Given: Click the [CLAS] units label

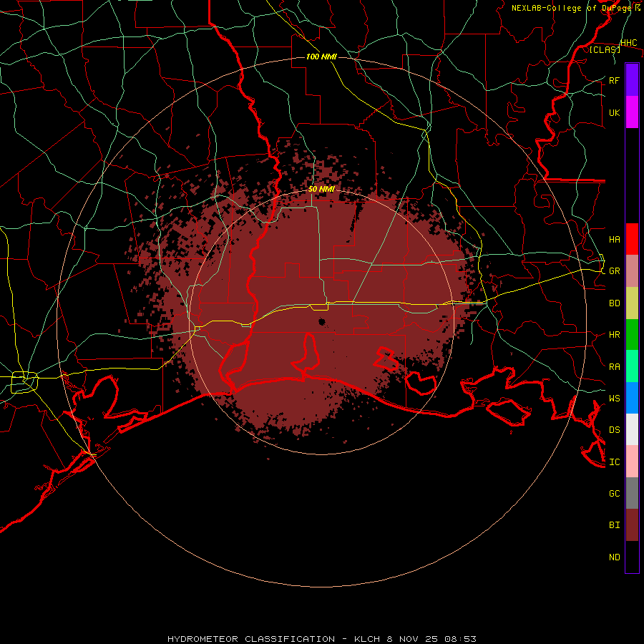Looking at the screenshot, I should (605, 49).
